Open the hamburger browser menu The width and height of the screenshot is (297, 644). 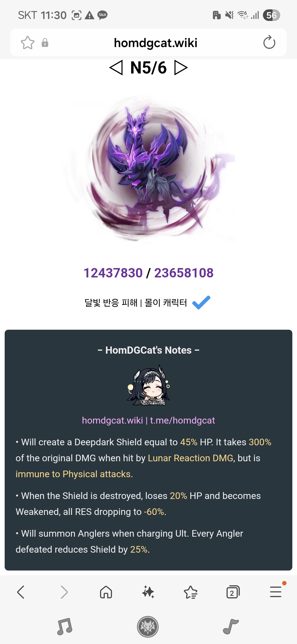pos(276,592)
